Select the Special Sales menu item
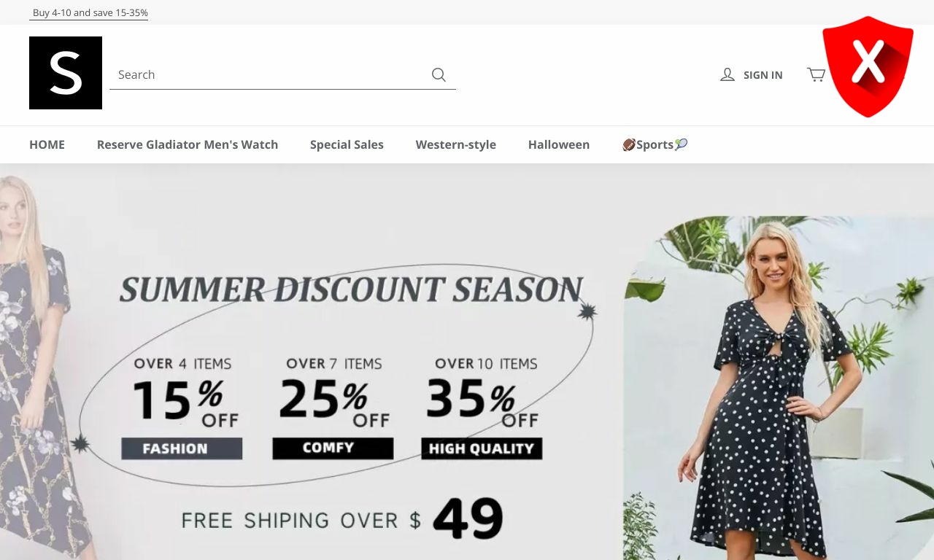The width and height of the screenshot is (934, 560). click(347, 144)
